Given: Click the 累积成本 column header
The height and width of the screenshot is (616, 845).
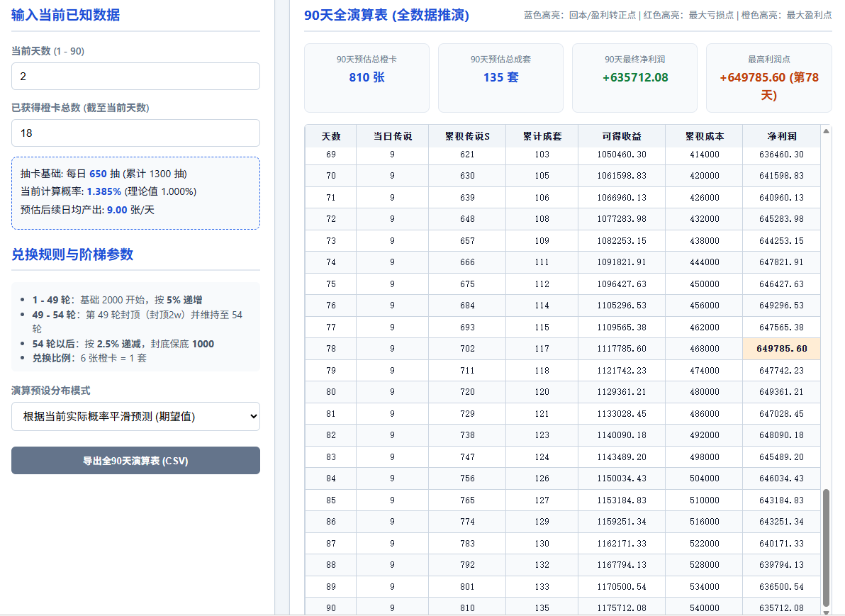Looking at the screenshot, I should [x=705, y=136].
